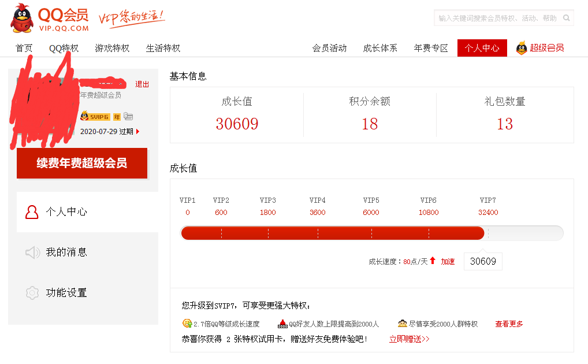Click the person icon next to 个人中心
588x364 pixels.
[32, 211]
